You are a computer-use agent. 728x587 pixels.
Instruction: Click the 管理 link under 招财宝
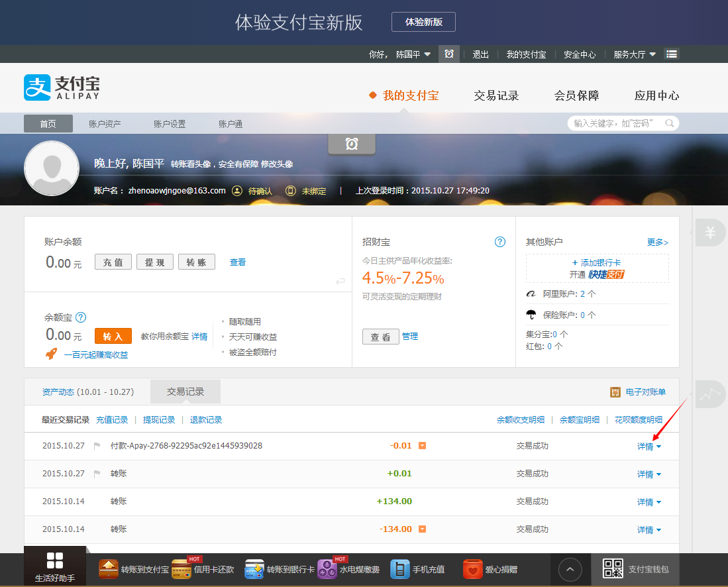click(x=410, y=336)
